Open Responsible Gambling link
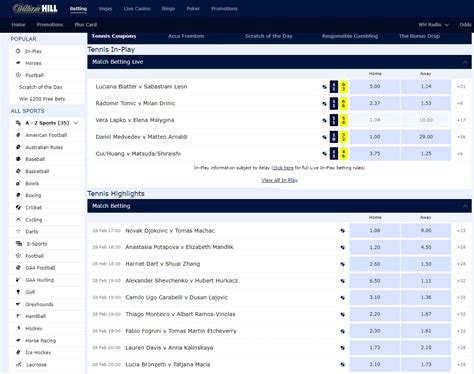The image size is (474, 374). click(x=350, y=36)
